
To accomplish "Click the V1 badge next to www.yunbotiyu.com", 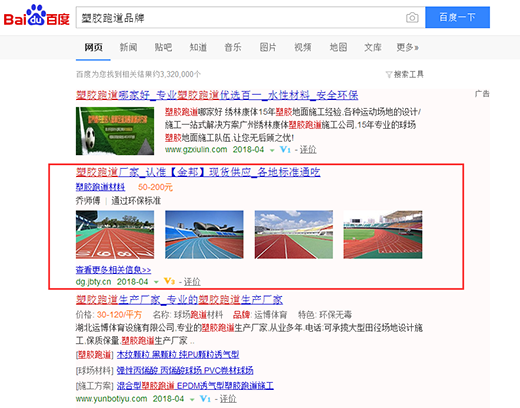I will (x=205, y=398).
